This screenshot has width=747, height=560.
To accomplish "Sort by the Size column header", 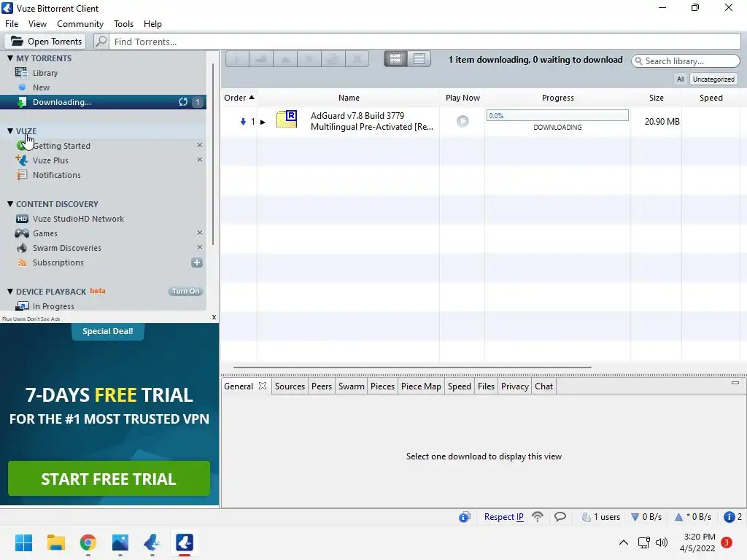I will click(656, 98).
